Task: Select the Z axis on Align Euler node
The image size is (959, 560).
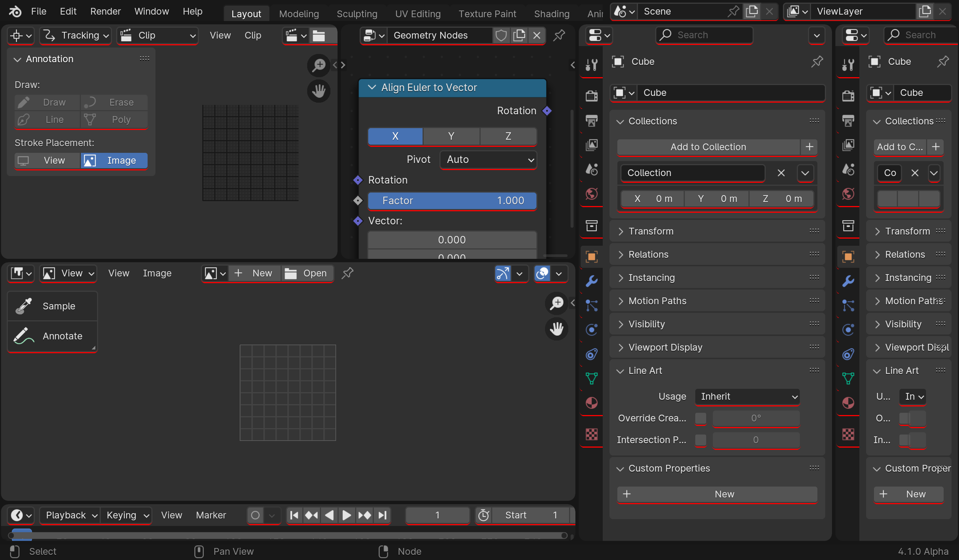Action: [x=508, y=136]
